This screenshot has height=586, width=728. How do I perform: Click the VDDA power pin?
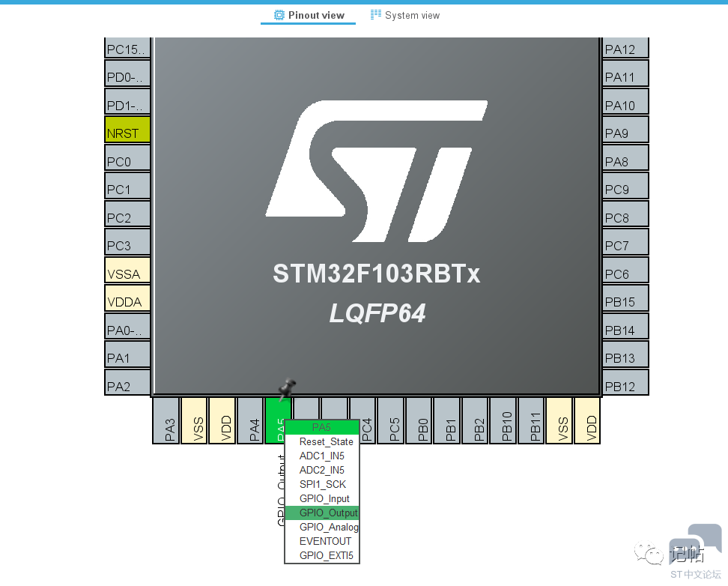(127, 298)
